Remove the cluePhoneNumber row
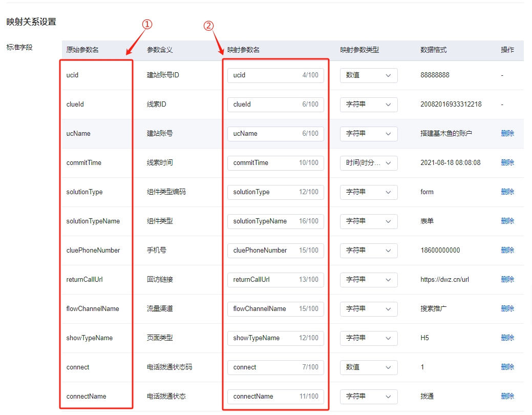The width and height of the screenshot is (532, 415). (507, 250)
